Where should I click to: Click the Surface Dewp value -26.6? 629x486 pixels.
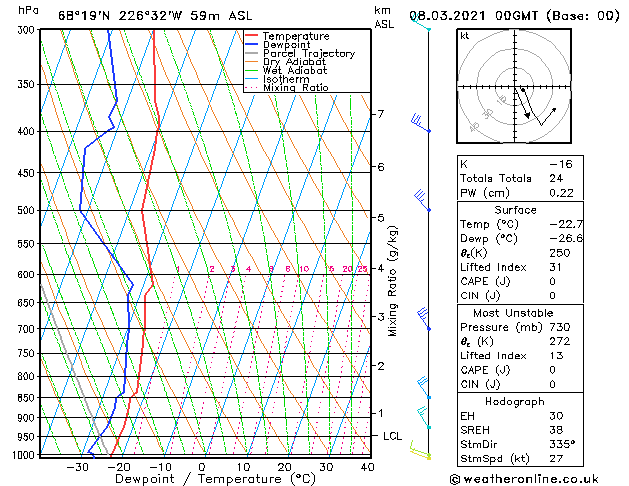566,239
